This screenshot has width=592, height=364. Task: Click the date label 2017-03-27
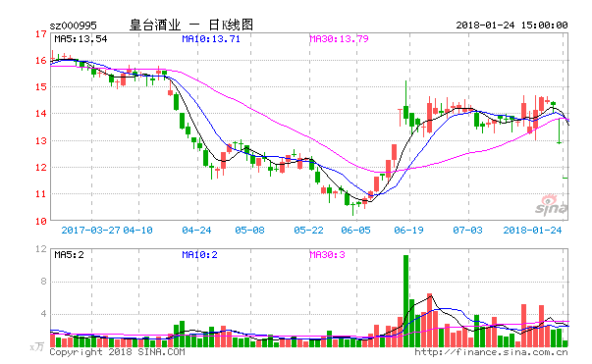[x=90, y=231]
